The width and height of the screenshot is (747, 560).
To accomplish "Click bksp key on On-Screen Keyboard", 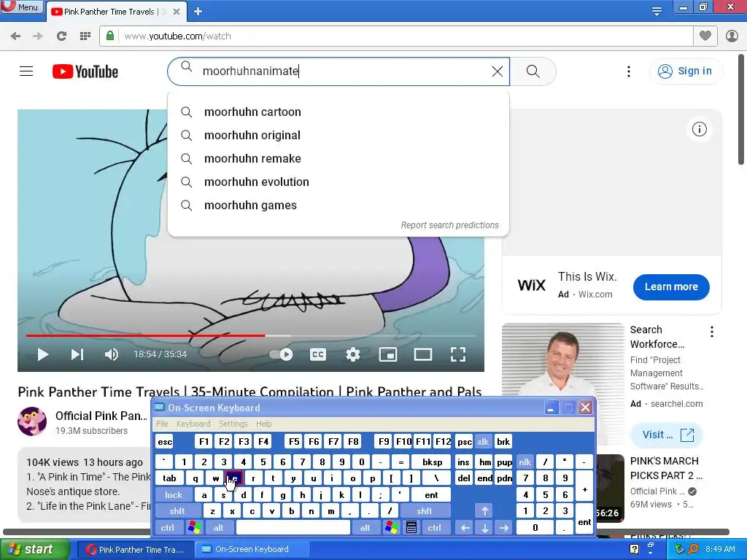I will 432,462.
